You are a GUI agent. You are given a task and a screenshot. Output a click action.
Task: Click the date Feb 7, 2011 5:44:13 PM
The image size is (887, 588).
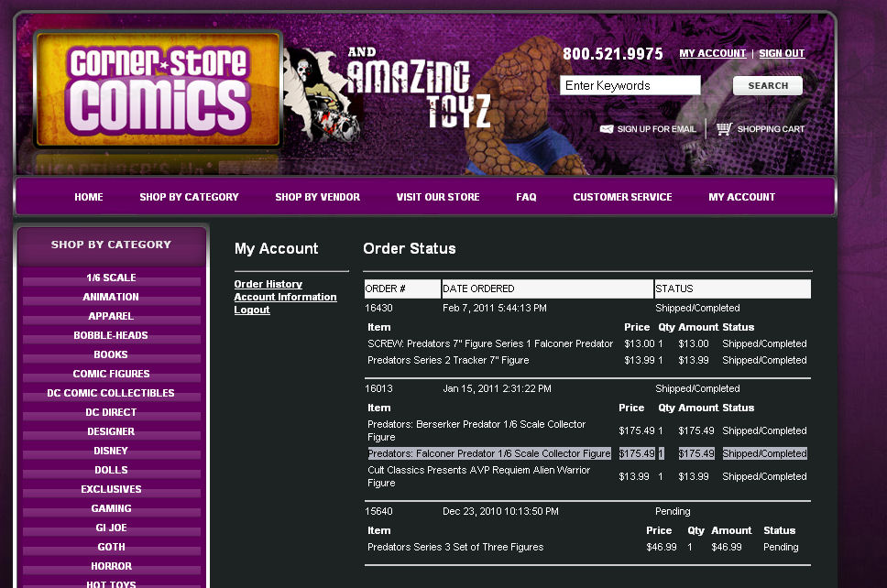(x=495, y=308)
